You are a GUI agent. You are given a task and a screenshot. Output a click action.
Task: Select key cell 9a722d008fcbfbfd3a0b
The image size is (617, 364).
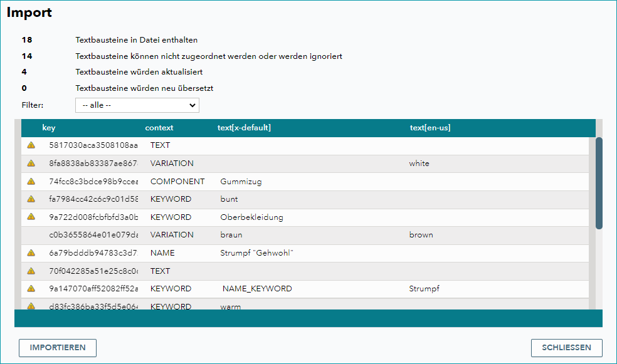[93, 217]
